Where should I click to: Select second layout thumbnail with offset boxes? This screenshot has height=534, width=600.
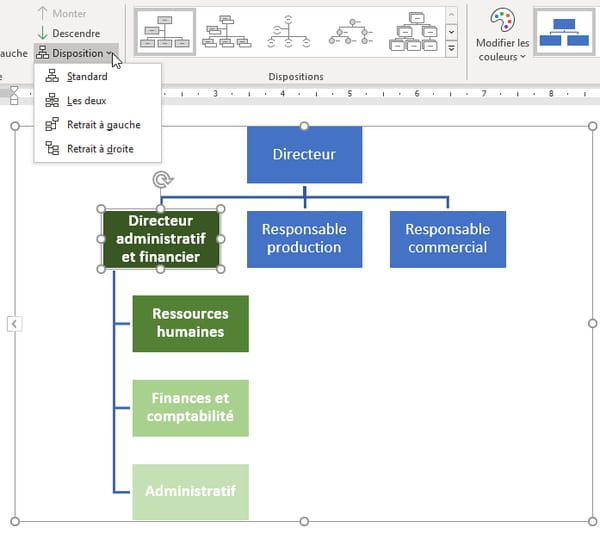[x=227, y=32]
